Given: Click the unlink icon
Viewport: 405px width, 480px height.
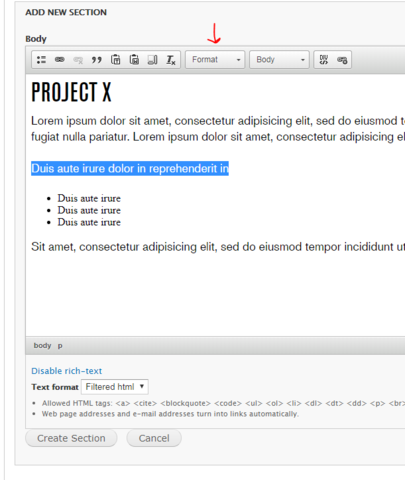Looking at the screenshot, I should coord(78,60).
